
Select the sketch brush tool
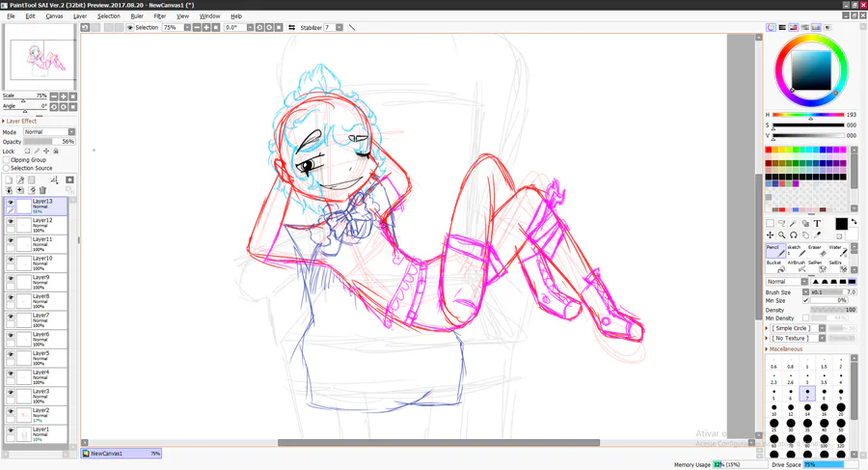click(796, 251)
